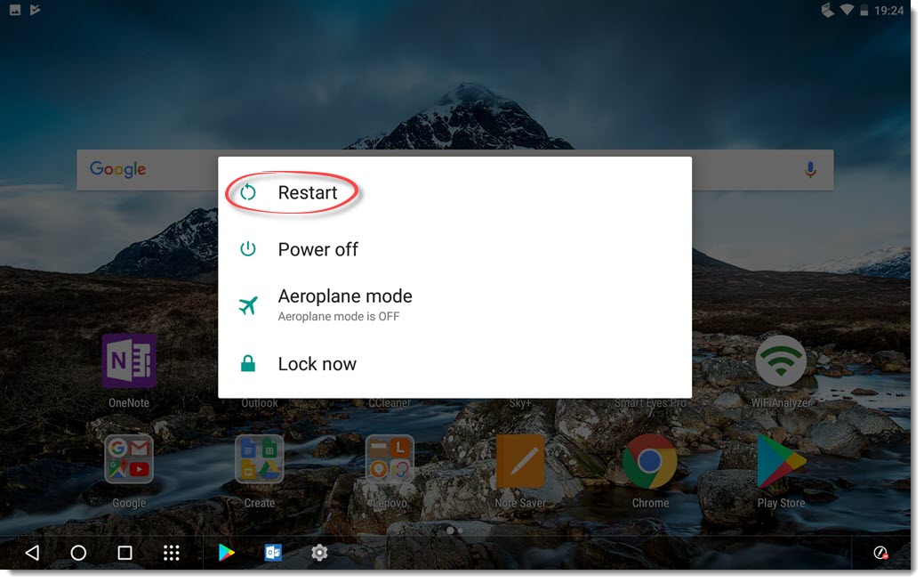This screenshot has width=924, height=583.
Task: Open the Create folder
Action: (x=259, y=460)
